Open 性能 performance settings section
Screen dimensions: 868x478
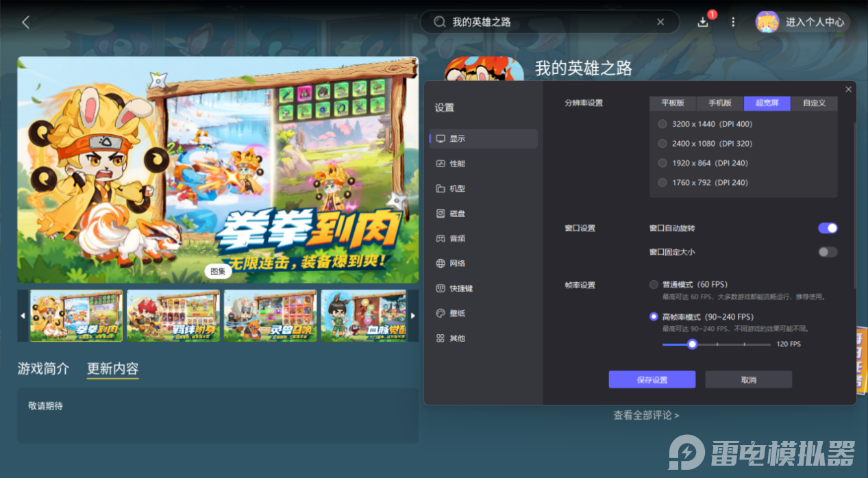[457, 164]
